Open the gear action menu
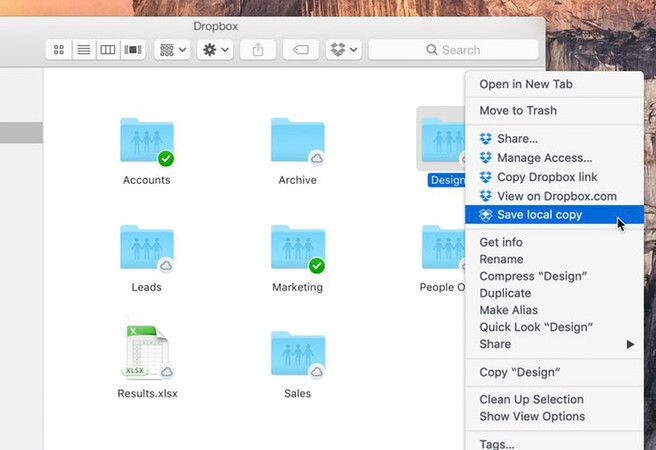The height and width of the screenshot is (450, 656). click(215, 50)
